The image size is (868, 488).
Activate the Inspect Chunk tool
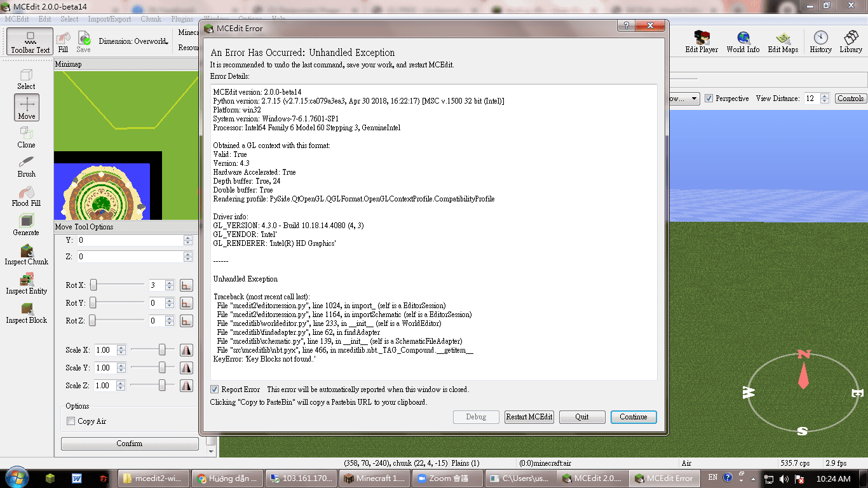pyautogui.click(x=27, y=254)
